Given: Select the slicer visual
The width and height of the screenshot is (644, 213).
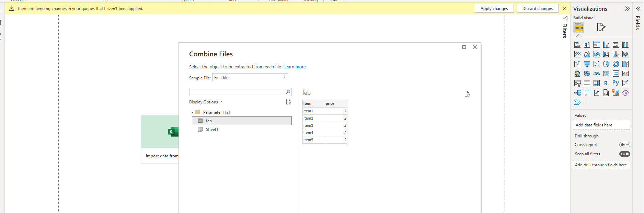Looking at the screenshot, I should [x=577, y=83].
